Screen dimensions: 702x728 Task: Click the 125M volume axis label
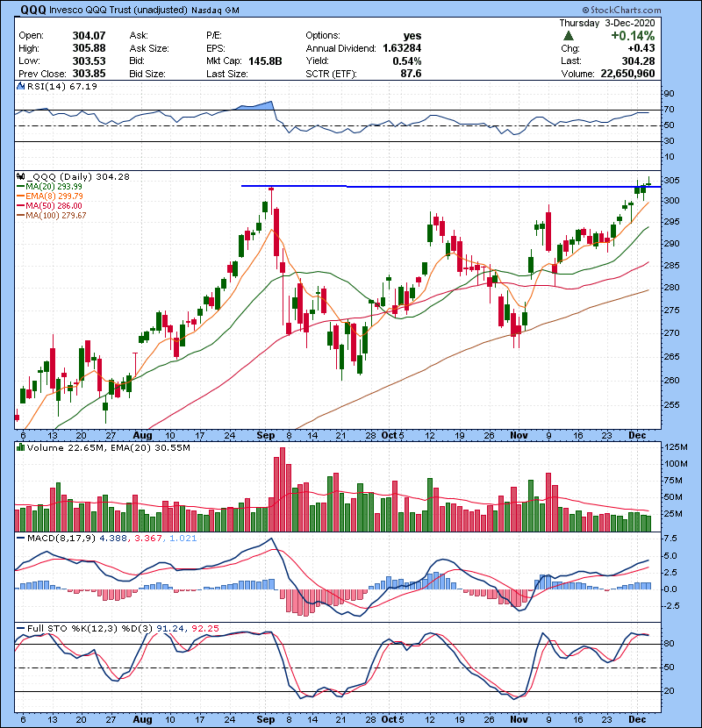676,447
